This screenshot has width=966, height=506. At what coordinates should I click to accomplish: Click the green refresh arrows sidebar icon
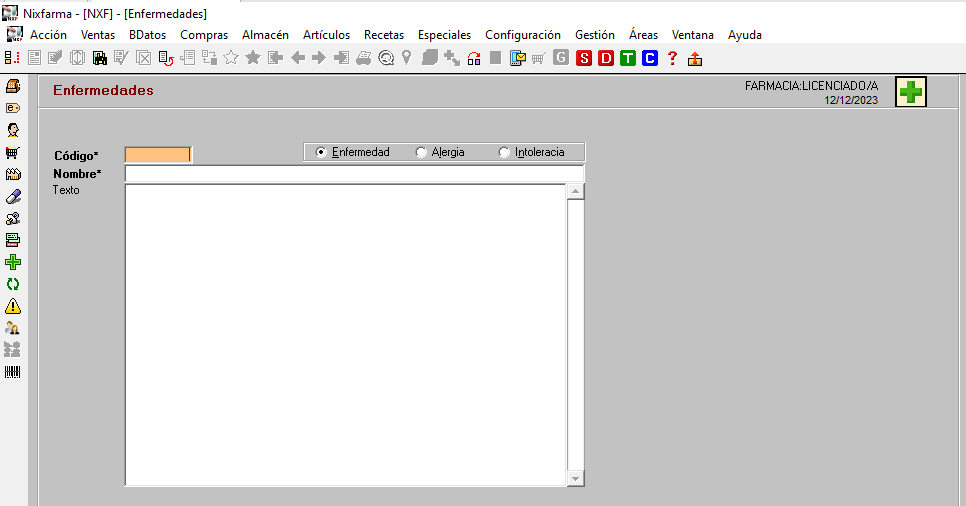(x=13, y=284)
